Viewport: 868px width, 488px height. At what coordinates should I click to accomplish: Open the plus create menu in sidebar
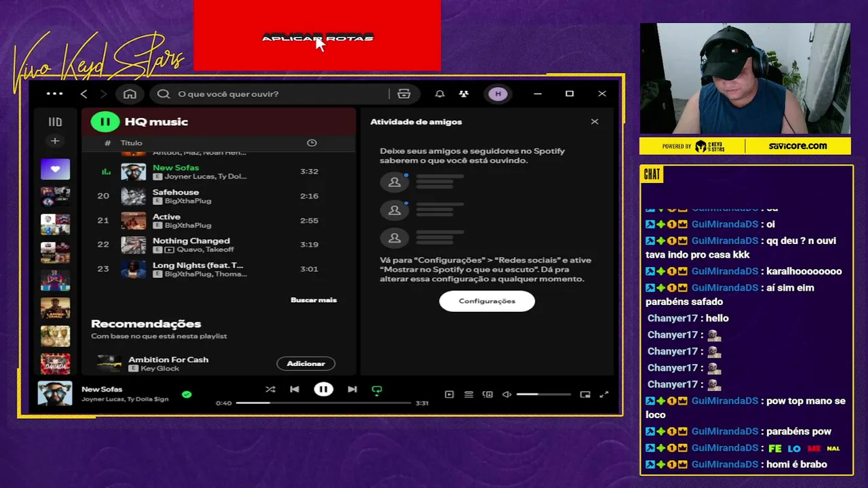[x=55, y=141]
